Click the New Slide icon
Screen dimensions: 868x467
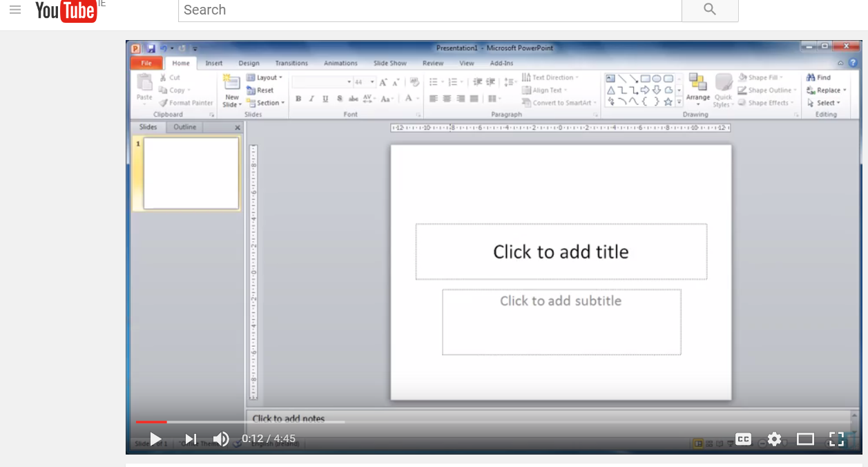[232, 83]
